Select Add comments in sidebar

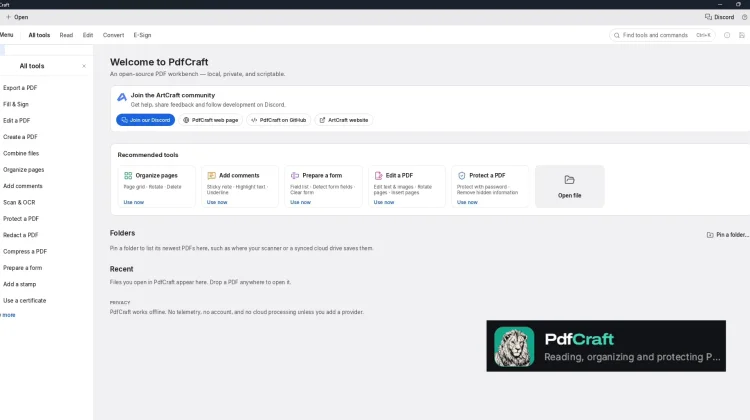coord(22,186)
